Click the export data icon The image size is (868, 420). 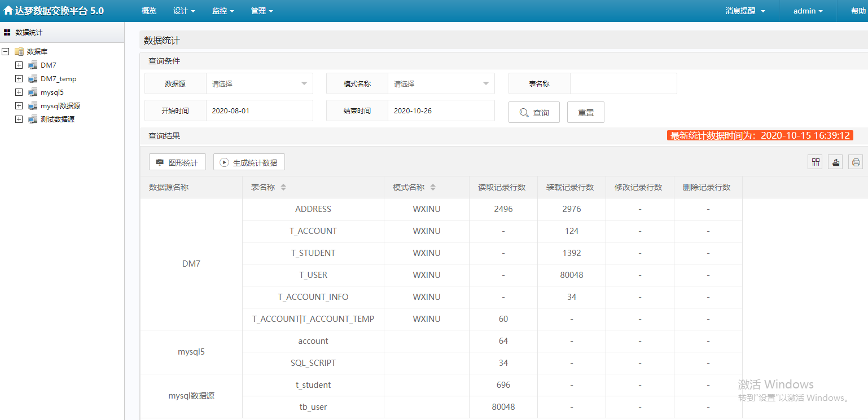coord(835,162)
